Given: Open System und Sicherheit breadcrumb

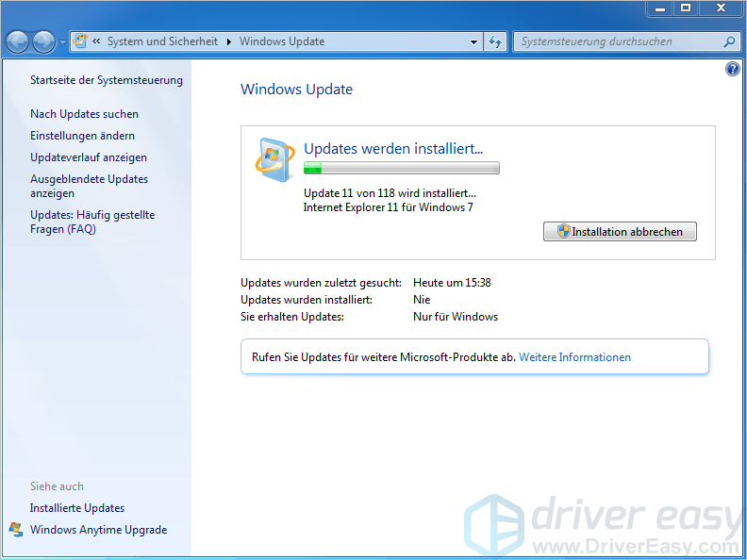Looking at the screenshot, I should click(x=162, y=41).
